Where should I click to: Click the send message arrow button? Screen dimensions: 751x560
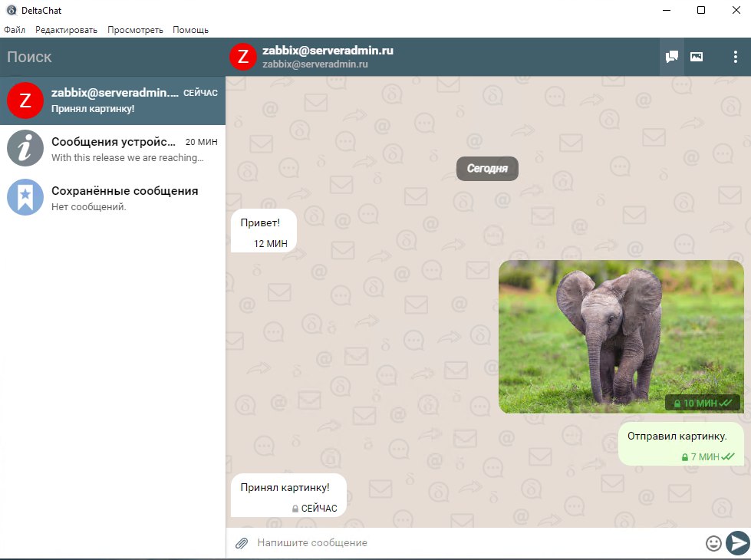pyautogui.click(x=738, y=543)
